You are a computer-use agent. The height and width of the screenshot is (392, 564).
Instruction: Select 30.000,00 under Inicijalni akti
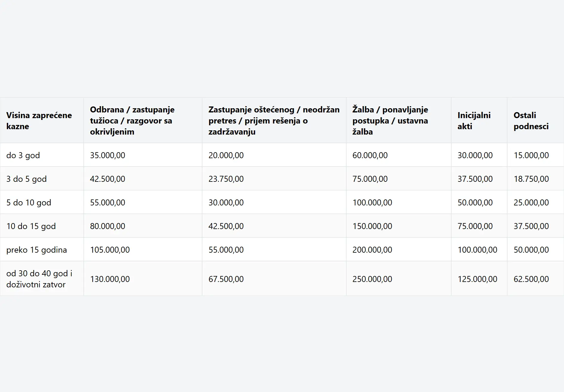click(475, 155)
